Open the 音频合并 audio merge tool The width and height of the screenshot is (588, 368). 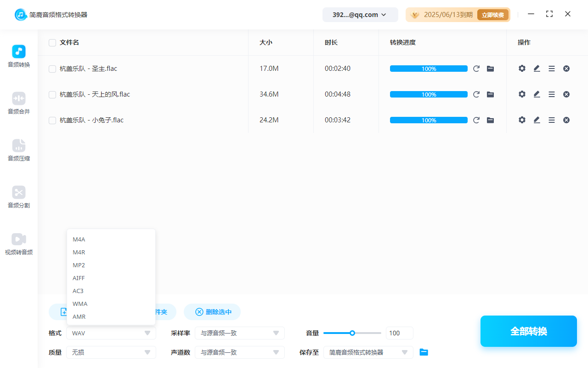tap(19, 103)
